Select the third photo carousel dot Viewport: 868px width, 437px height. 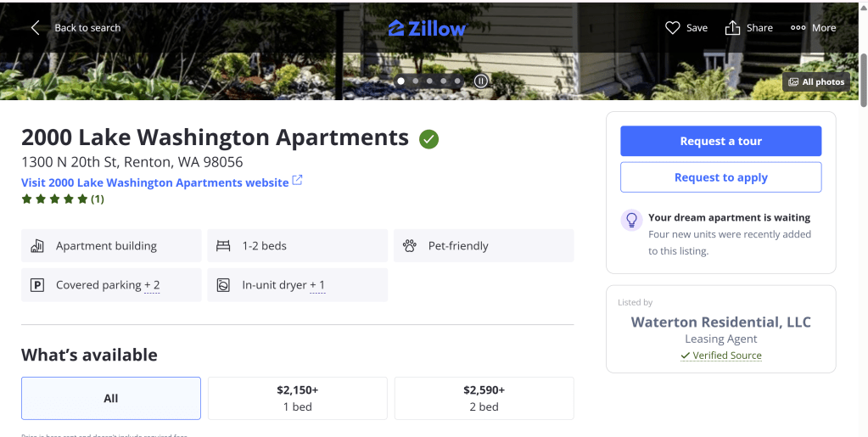click(x=430, y=81)
